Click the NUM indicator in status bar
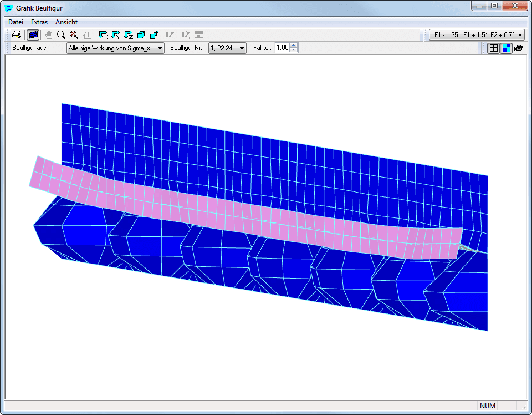 [x=488, y=406]
